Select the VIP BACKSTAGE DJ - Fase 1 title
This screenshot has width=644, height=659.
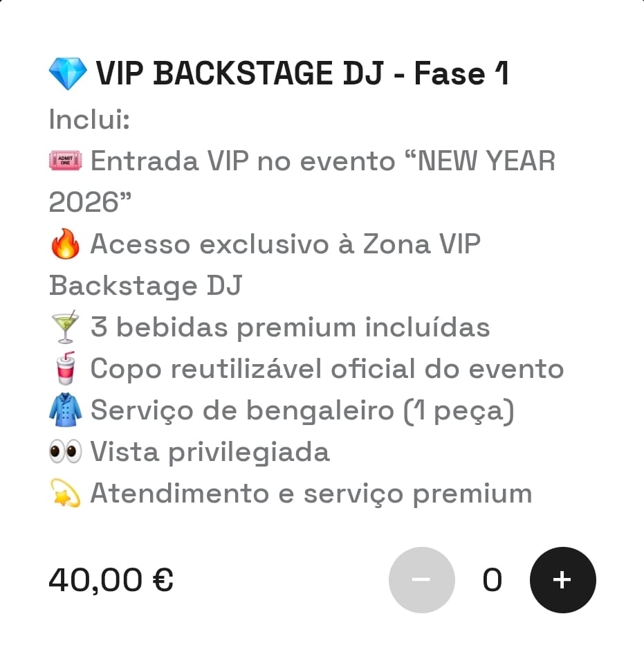(x=302, y=73)
